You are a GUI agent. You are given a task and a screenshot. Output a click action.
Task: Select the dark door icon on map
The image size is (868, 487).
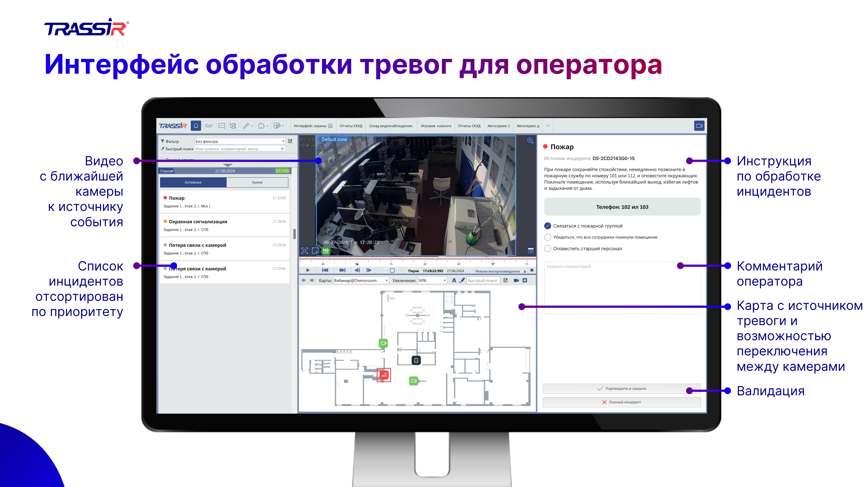point(416,360)
